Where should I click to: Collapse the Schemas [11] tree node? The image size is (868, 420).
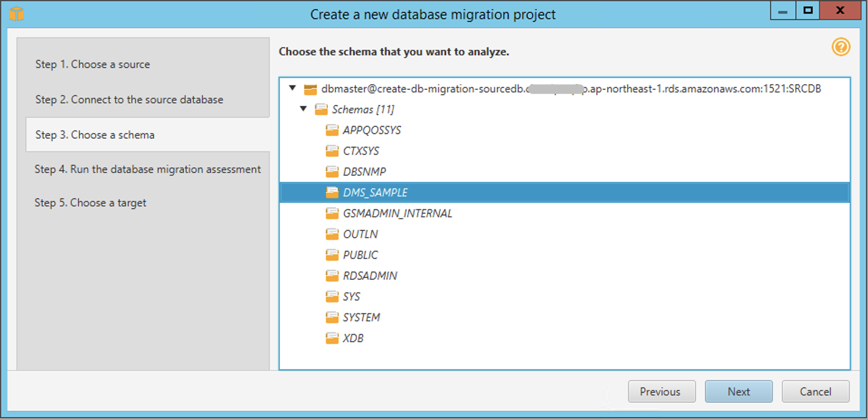(304, 109)
